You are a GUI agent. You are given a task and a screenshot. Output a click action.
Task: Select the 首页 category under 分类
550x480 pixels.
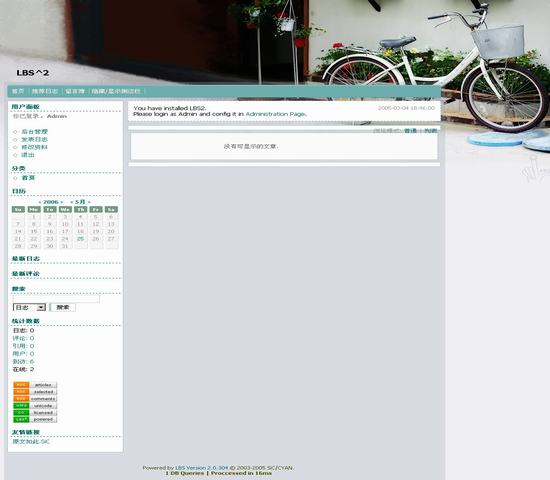pyautogui.click(x=28, y=178)
